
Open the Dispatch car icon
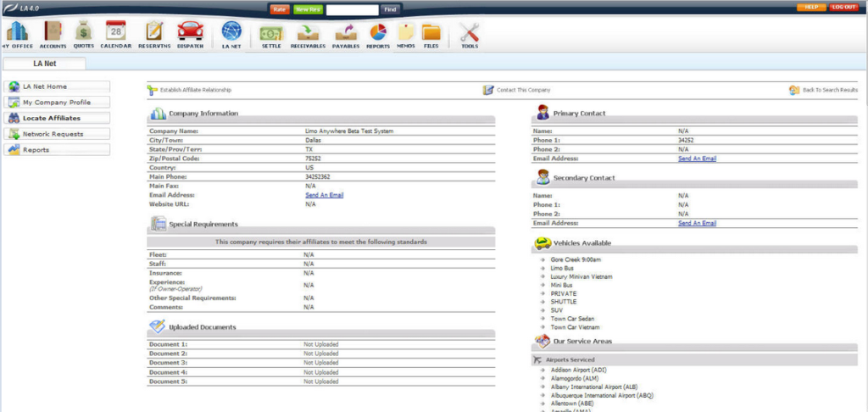pyautogui.click(x=190, y=32)
